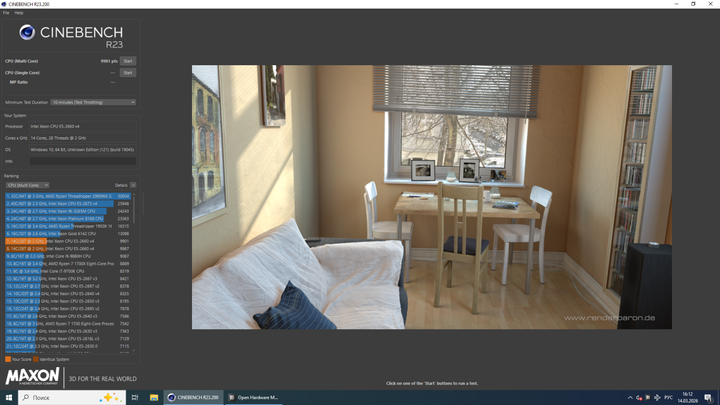
Task: Click the OS field Windows 10
Action: (x=83, y=150)
